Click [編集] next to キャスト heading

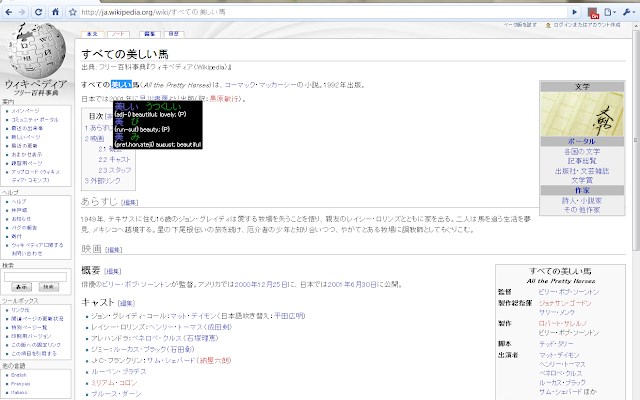pos(126,303)
